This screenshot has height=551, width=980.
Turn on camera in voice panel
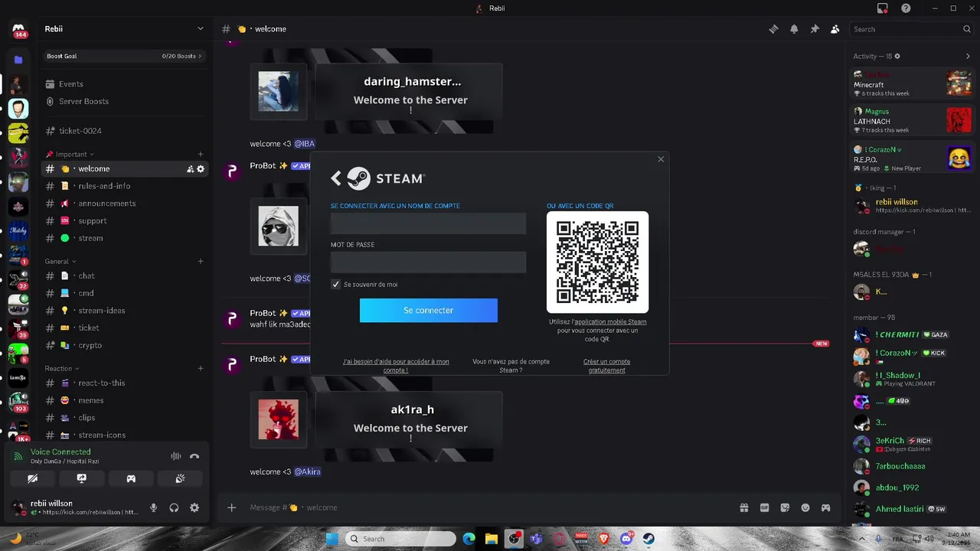pos(32,478)
